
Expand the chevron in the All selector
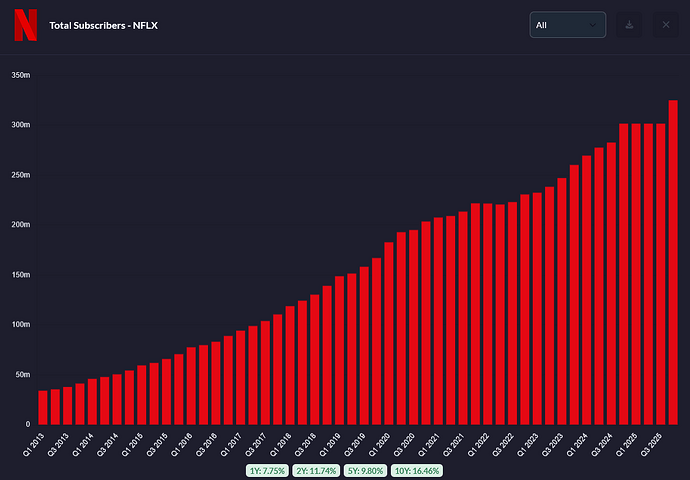(x=593, y=25)
